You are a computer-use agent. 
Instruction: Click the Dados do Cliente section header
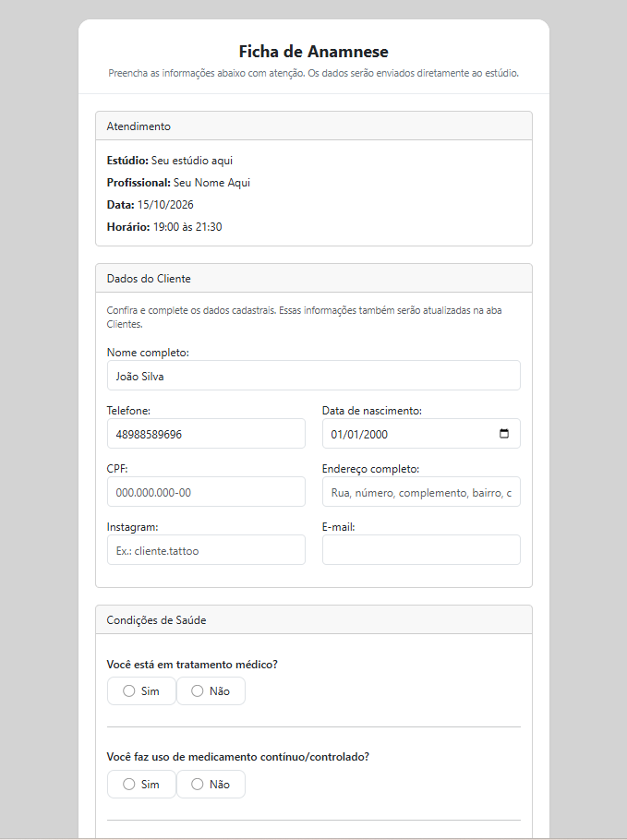[314, 278]
